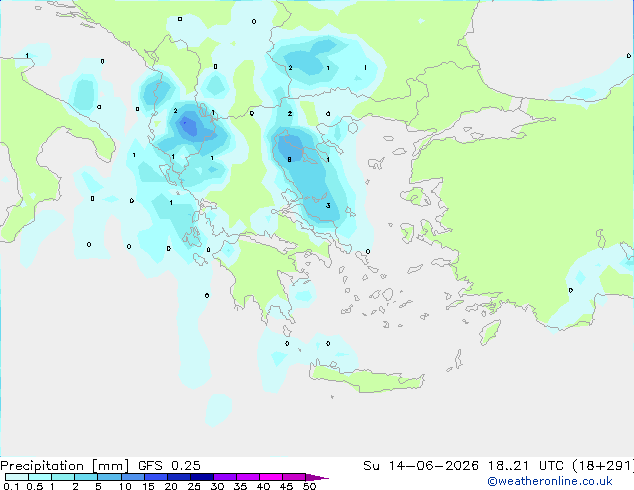Image resolution: width=634 pixels, height=490 pixels.
Task: Click the island of Rhodes on map
Action: [x=490, y=332]
